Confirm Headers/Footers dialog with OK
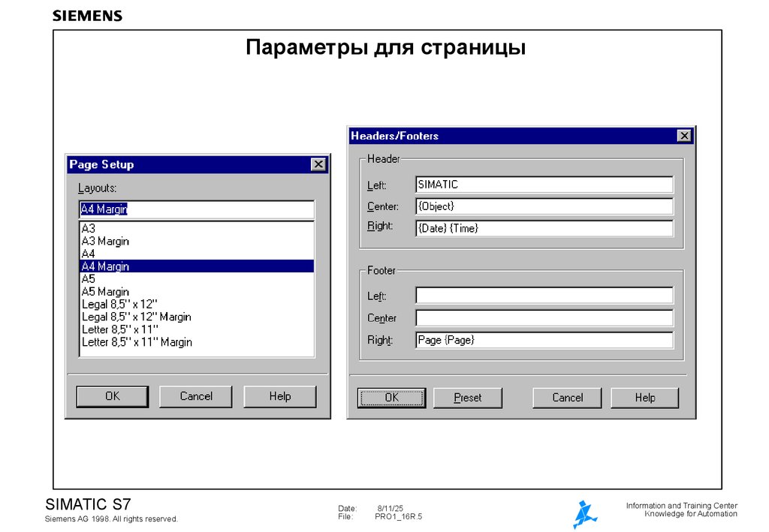This screenshot has width=769, height=532. tap(391, 398)
